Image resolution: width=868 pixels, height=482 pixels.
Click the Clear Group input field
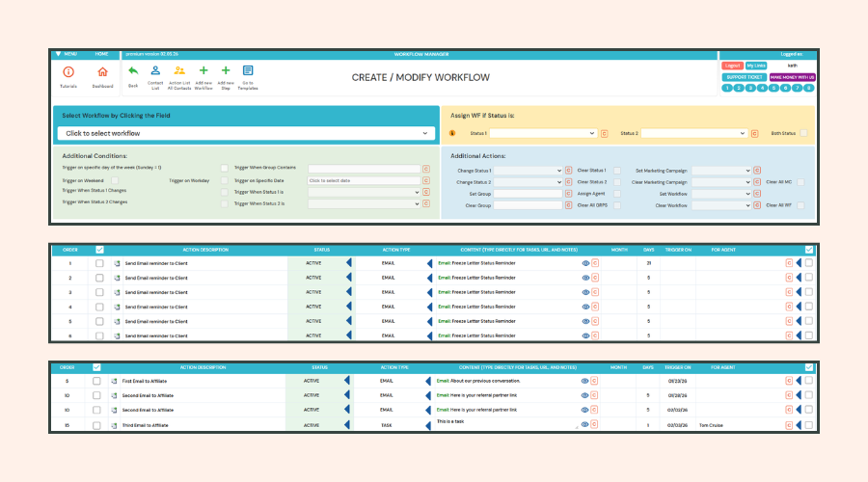point(529,205)
